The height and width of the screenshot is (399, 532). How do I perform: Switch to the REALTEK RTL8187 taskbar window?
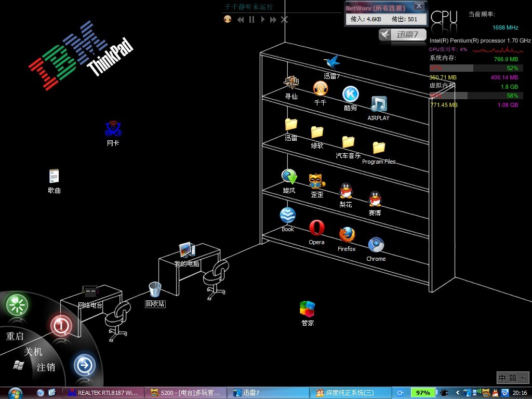(103, 393)
